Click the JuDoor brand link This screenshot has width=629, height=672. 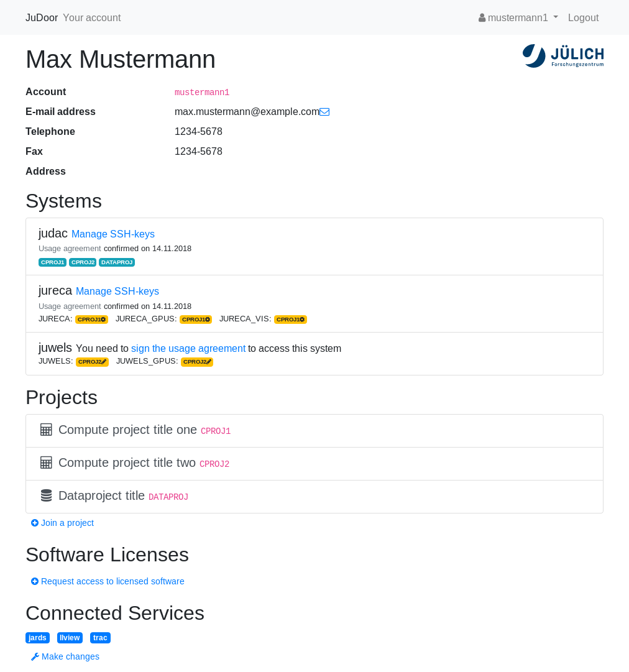pyautogui.click(x=42, y=17)
